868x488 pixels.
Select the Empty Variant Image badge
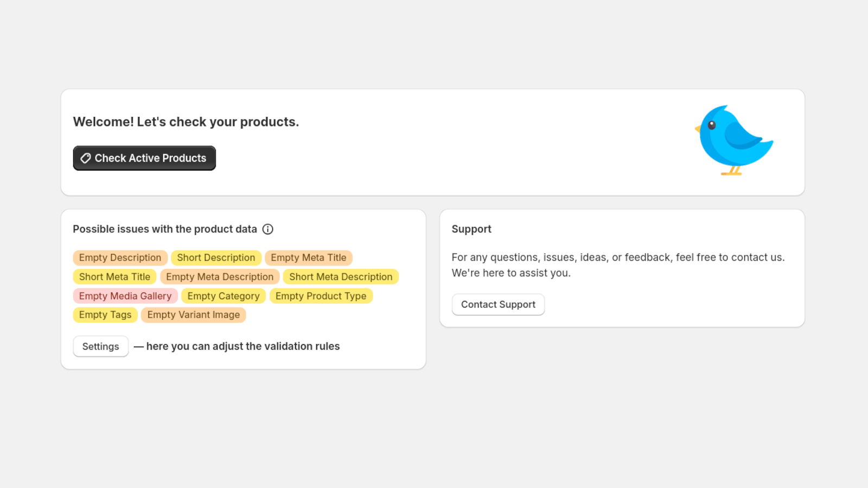pos(193,315)
